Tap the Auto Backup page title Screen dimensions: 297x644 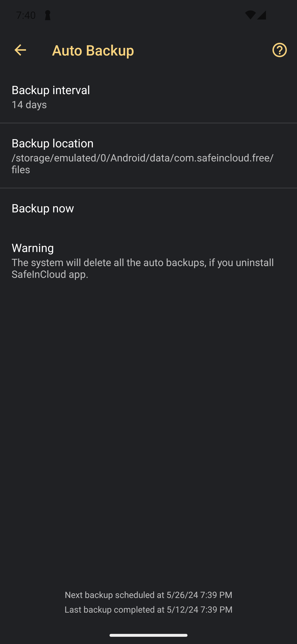pos(93,50)
